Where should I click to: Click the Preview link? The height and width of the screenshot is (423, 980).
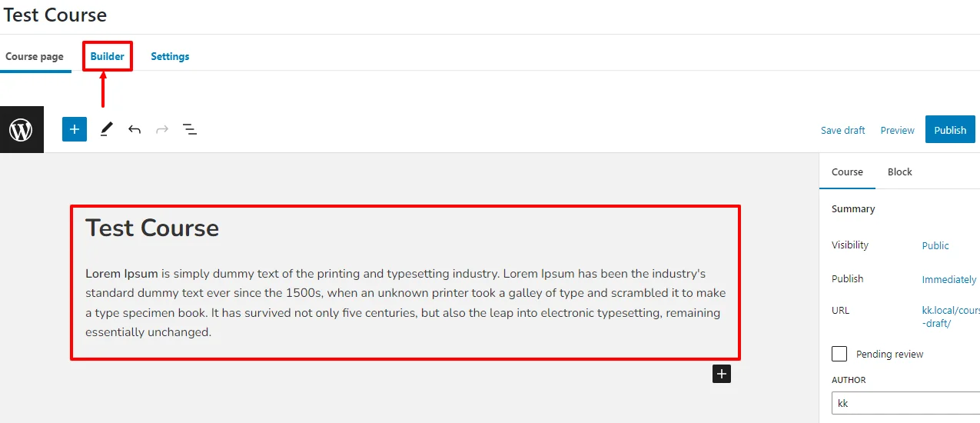(897, 130)
